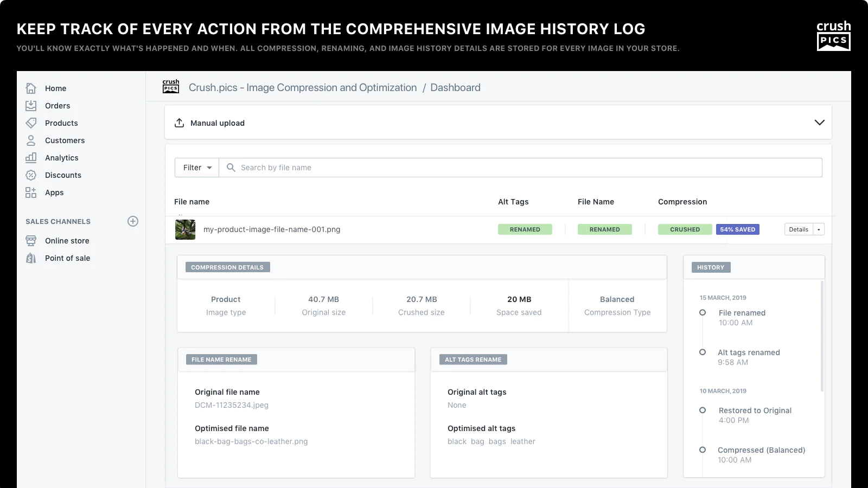Add a sales channel with plus icon
The width and height of the screenshot is (868, 488).
pyautogui.click(x=133, y=221)
